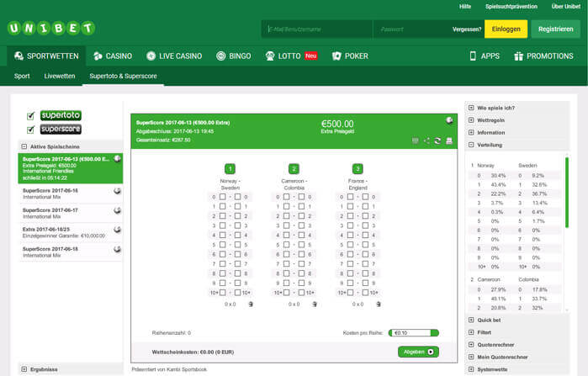Click match number 2 badge

pos(294,169)
